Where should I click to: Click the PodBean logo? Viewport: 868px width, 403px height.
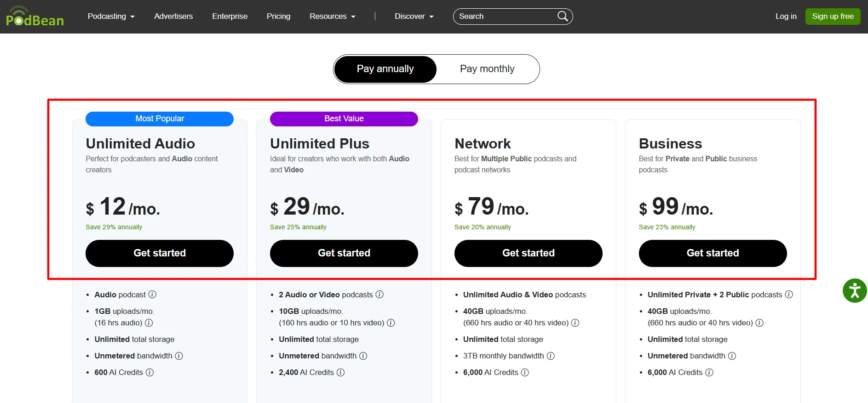tap(34, 17)
